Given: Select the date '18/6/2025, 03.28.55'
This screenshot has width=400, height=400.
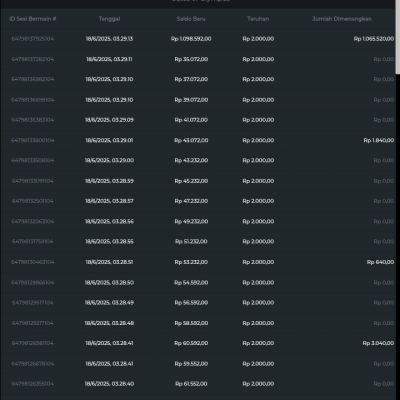Looking at the screenshot, I should [x=109, y=241].
